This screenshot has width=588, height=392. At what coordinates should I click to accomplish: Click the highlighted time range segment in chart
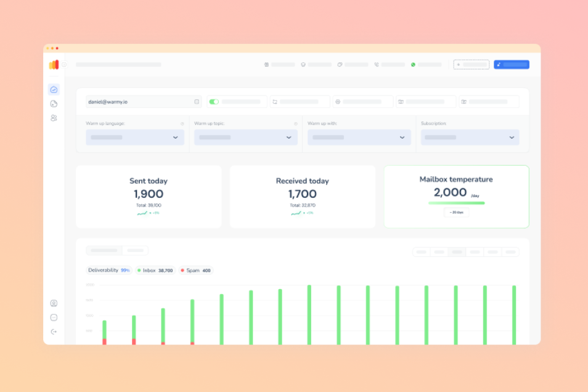click(457, 252)
